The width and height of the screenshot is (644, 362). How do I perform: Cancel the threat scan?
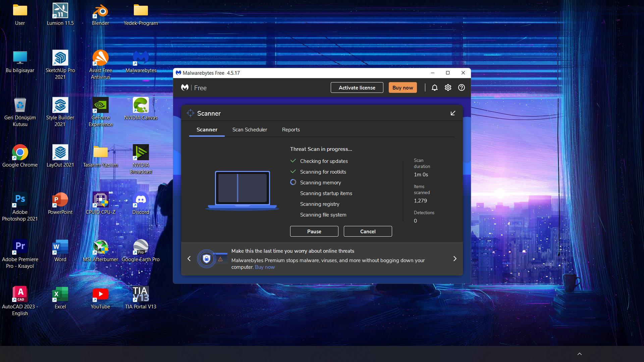pyautogui.click(x=368, y=231)
